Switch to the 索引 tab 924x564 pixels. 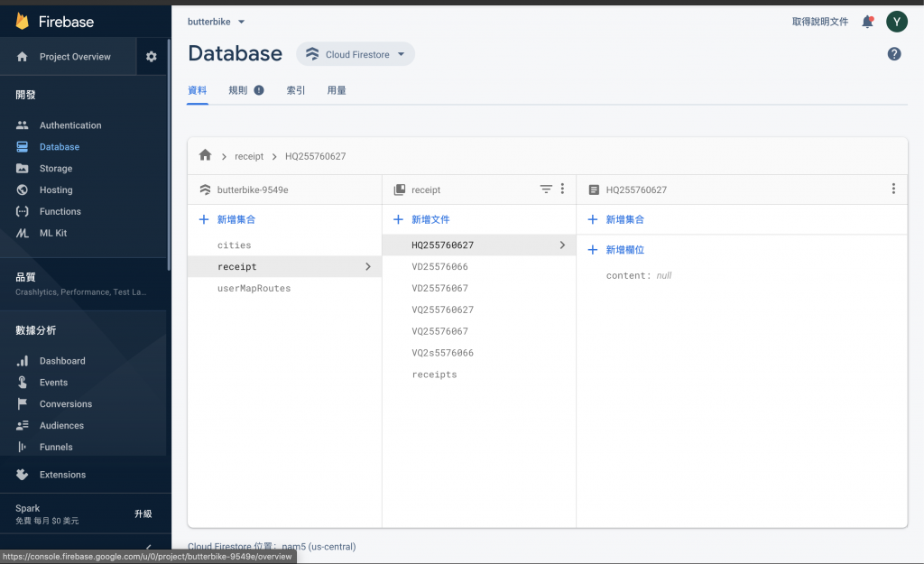[296, 90]
